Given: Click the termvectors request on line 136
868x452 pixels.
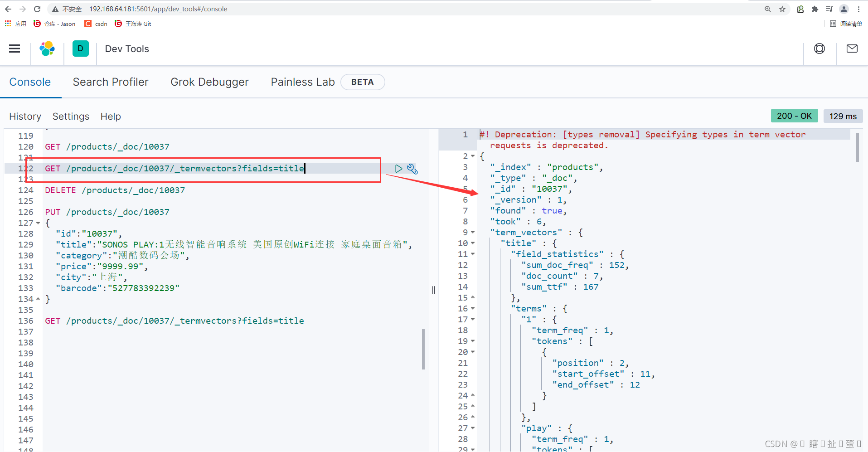Looking at the screenshot, I should pos(175,321).
